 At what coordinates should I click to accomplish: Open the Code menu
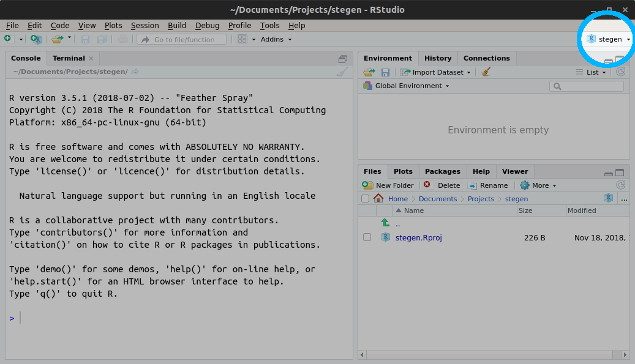pos(60,26)
